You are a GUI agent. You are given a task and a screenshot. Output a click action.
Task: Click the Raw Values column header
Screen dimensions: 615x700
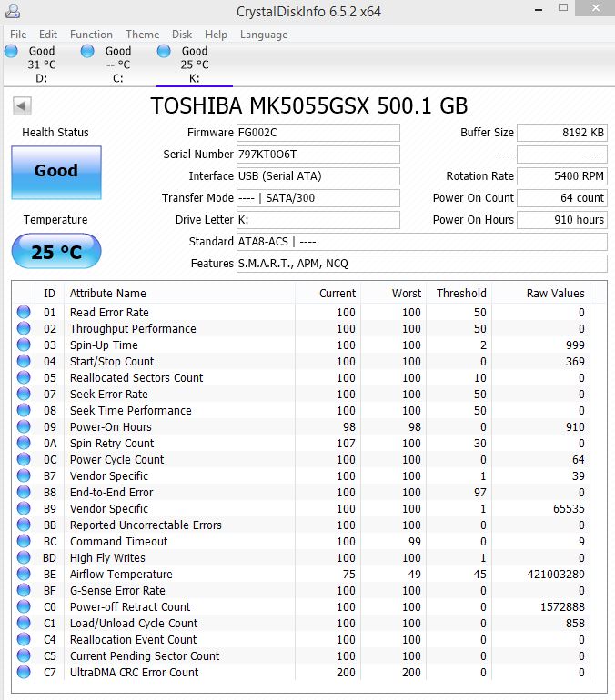(540, 294)
